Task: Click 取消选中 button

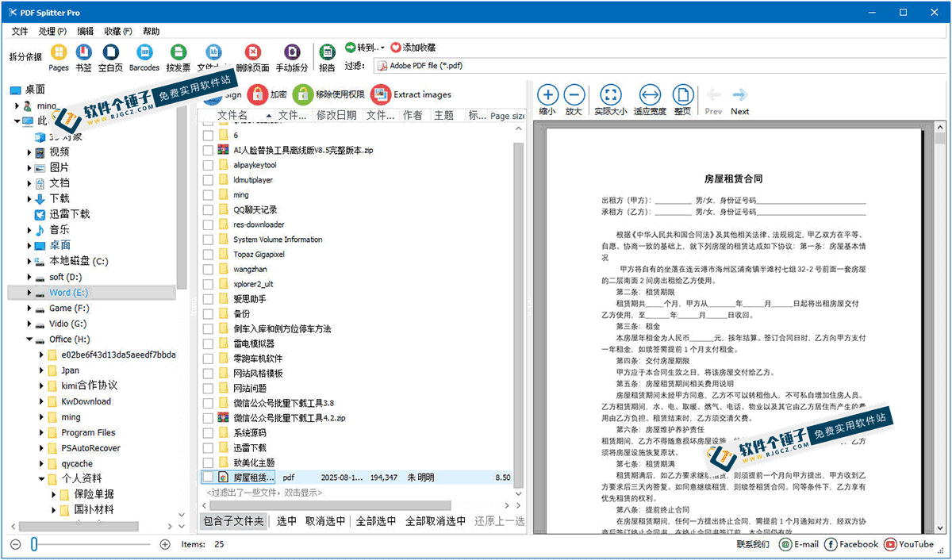Action: pyautogui.click(x=325, y=521)
